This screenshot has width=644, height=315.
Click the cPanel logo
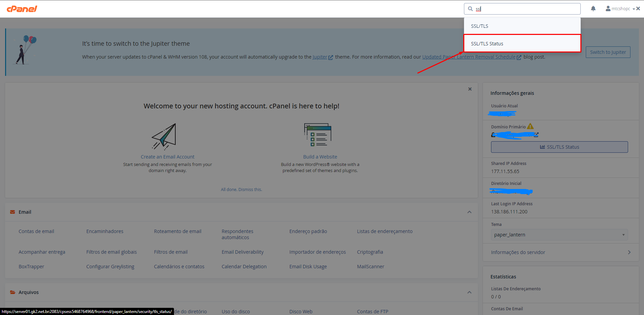[22, 9]
